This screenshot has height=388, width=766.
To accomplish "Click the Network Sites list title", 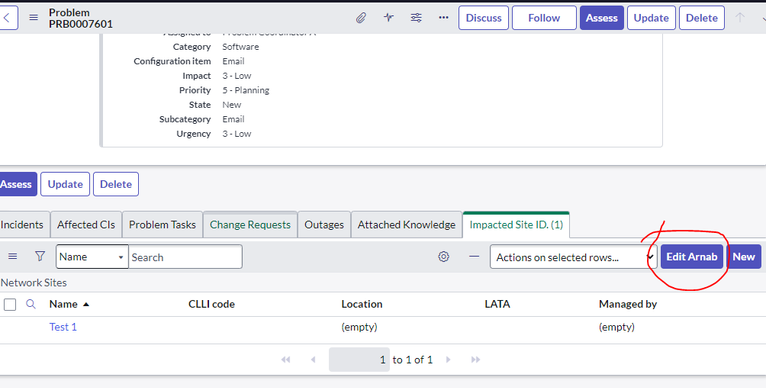I will (x=34, y=282).
